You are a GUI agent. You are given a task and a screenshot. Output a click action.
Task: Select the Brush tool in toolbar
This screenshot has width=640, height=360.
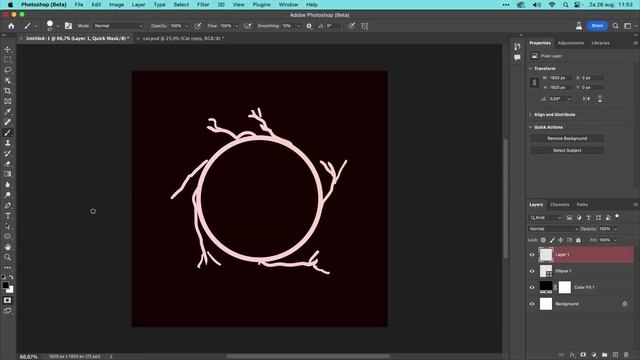click(x=7, y=133)
